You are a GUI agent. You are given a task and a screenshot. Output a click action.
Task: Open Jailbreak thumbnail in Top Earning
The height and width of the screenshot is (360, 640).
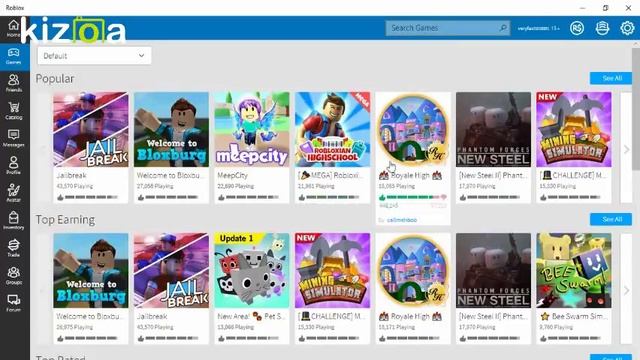[x=171, y=271]
